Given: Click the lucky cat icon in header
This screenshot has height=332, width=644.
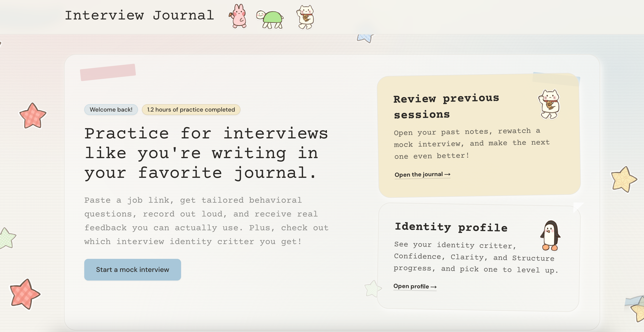Looking at the screenshot, I should click(305, 17).
